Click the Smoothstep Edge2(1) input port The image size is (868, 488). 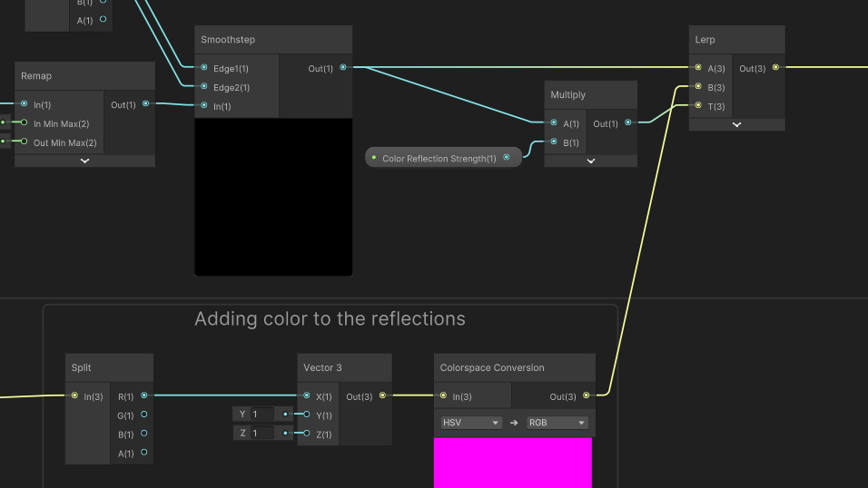coord(204,86)
